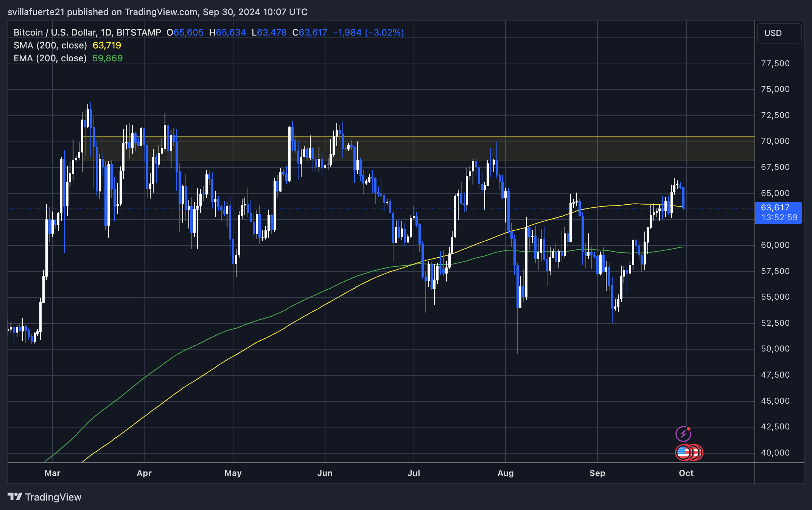Open the USD currency selector
The height and width of the screenshot is (510, 812).
point(779,33)
